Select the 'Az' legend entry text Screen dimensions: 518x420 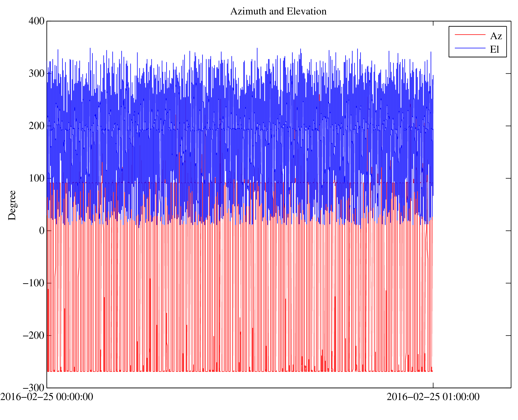496,36
